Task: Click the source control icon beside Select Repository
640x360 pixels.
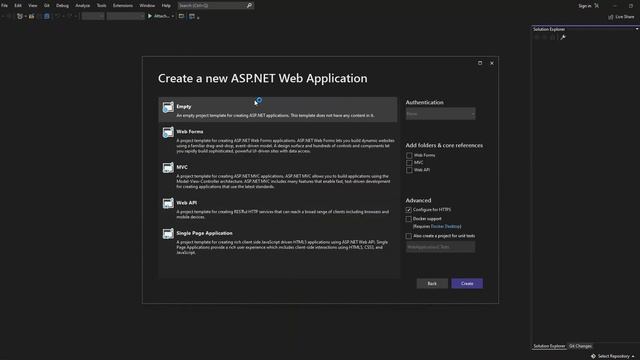Action: (x=593, y=356)
